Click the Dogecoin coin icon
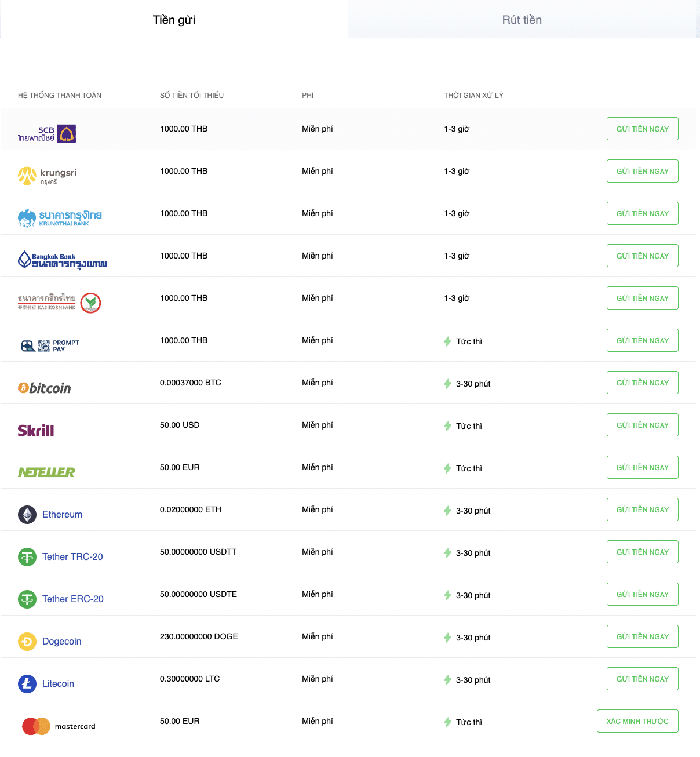The width and height of the screenshot is (700, 757). (x=27, y=642)
